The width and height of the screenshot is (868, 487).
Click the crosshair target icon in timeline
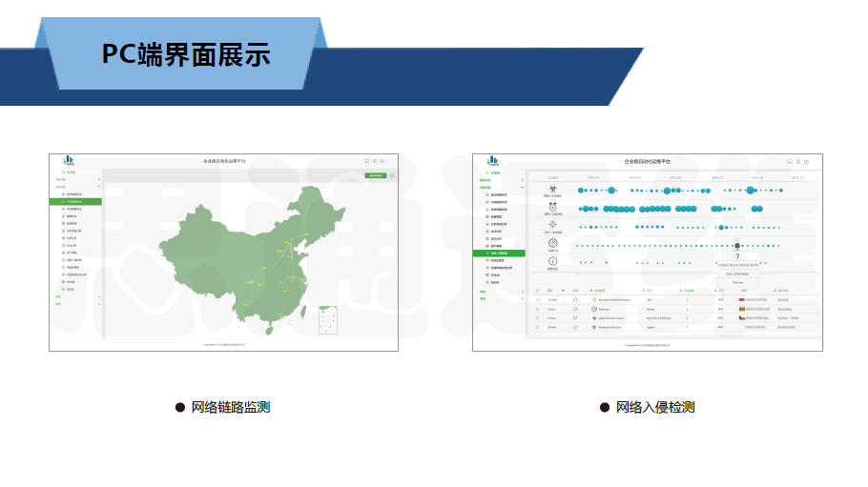[552, 226]
